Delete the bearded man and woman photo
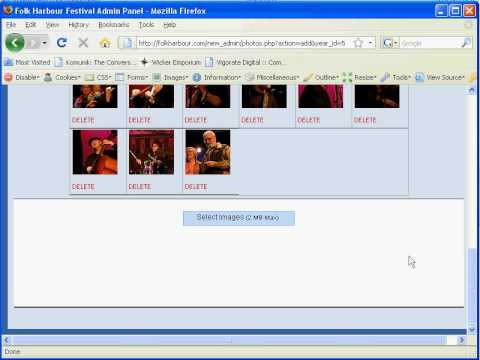This screenshot has height=360, width=480. tap(196, 187)
